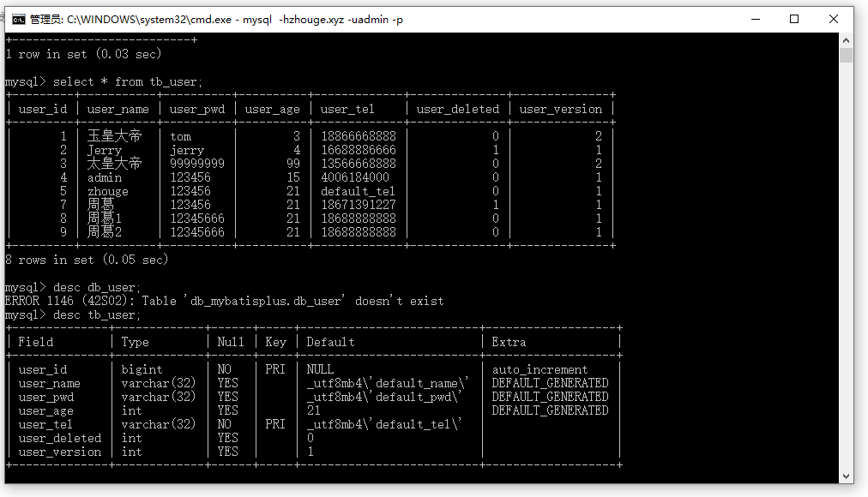Click the default_tel value in zhouge row

coord(359,191)
